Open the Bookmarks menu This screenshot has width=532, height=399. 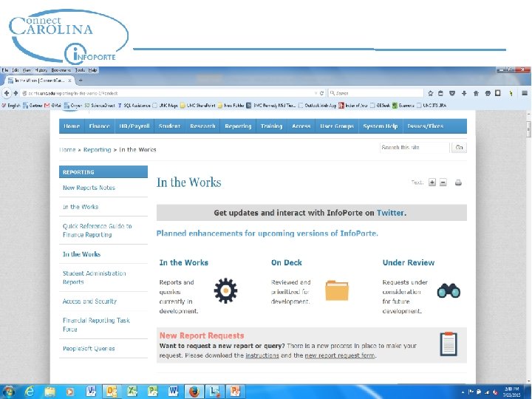pos(61,70)
